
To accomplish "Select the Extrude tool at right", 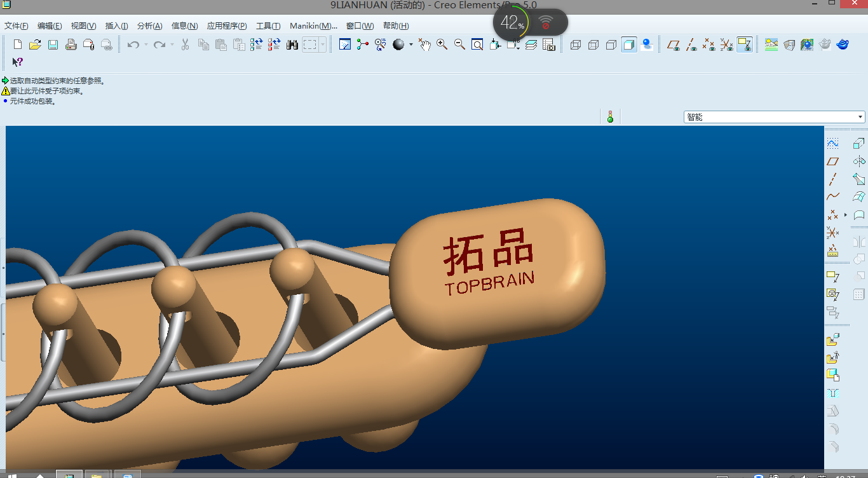I will [859, 144].
